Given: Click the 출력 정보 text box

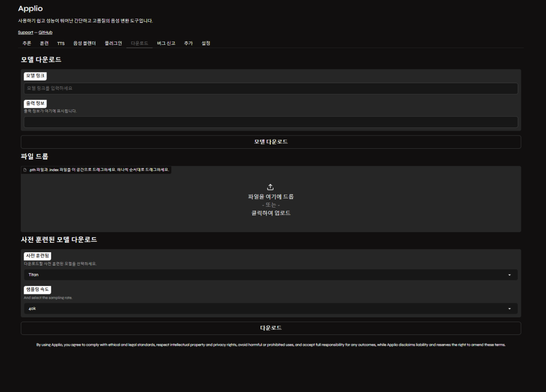Looking at the screenshot, I should click(x=270, y=122).
